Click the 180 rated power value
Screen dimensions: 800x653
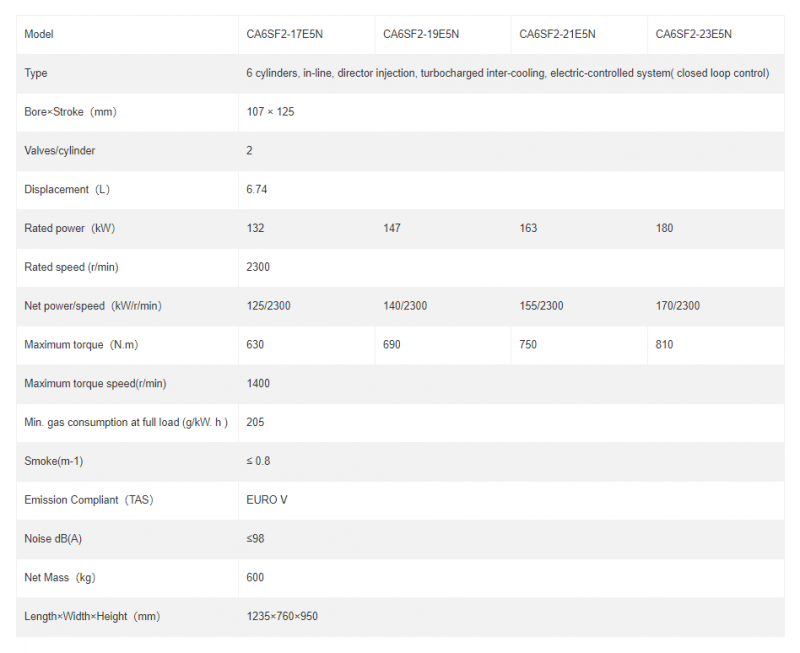tap(665, 228)
